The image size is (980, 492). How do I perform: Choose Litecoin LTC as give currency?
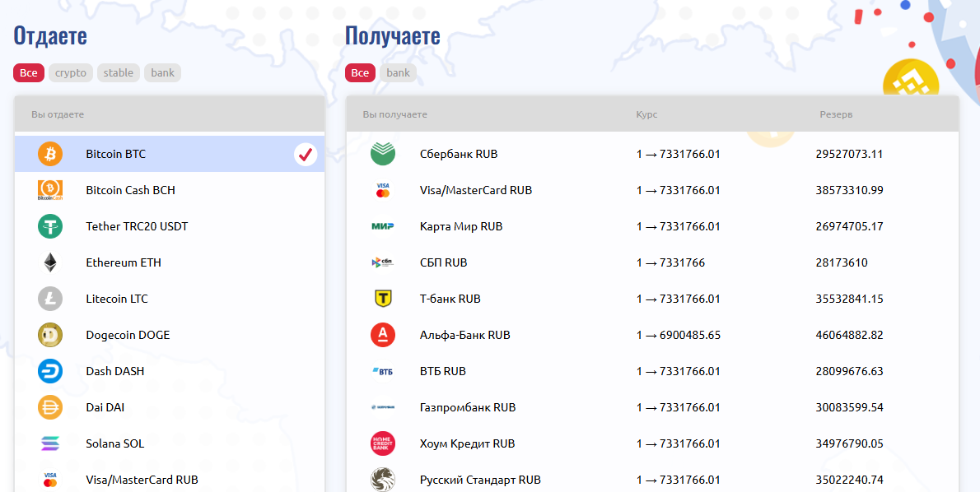coord(170,299)
